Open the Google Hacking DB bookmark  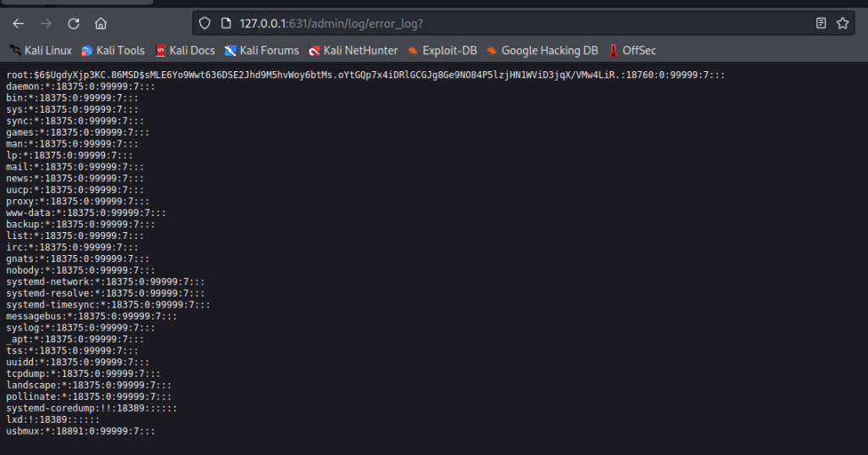542,51
